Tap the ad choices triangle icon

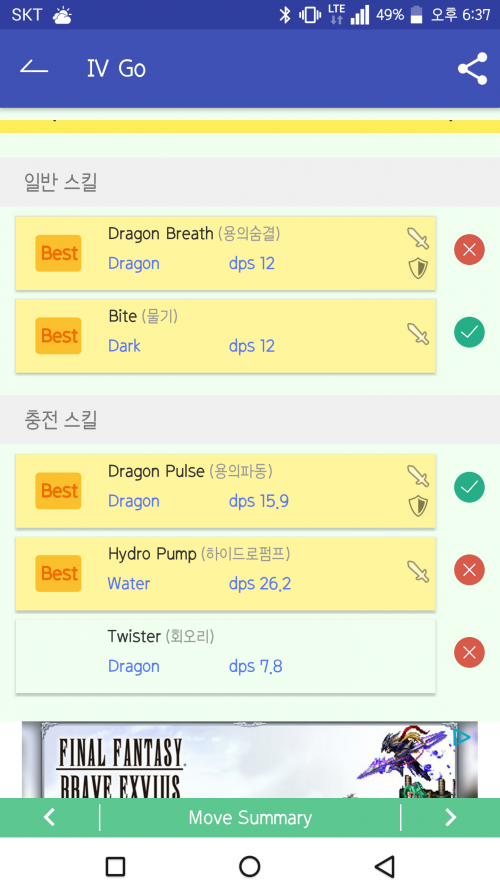pyautogui.click(x=461, y=738)
